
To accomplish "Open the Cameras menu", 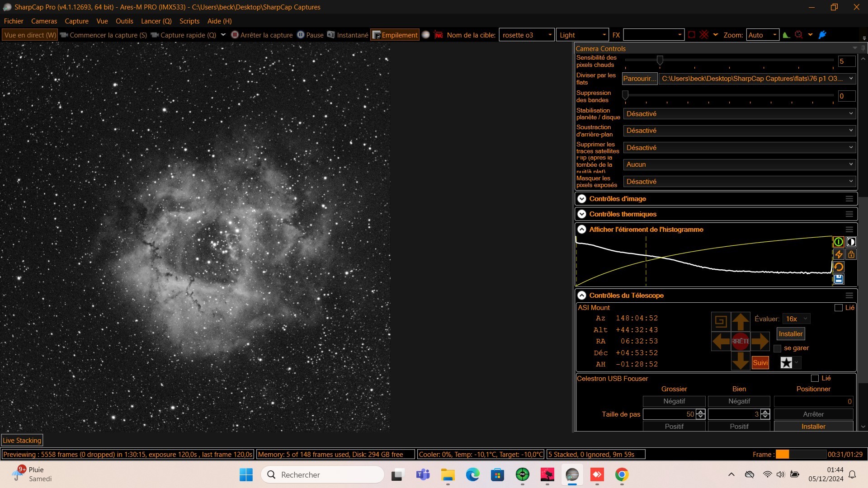I will click(x=44, y=21).
